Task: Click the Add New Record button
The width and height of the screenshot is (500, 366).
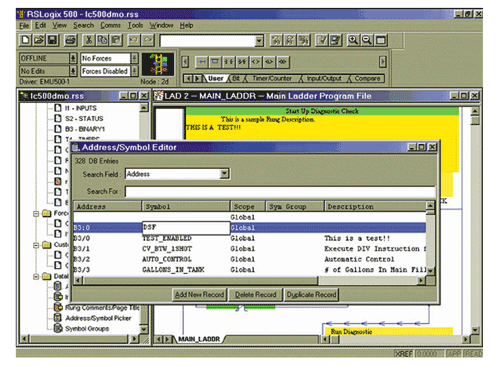Action: point(199,295)
